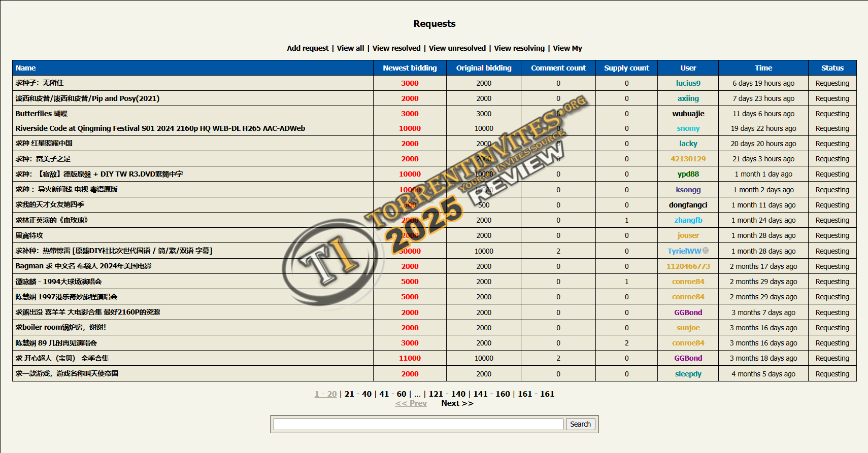
Task: Open user profile zhangfb
Action: (x=688, y=220)
